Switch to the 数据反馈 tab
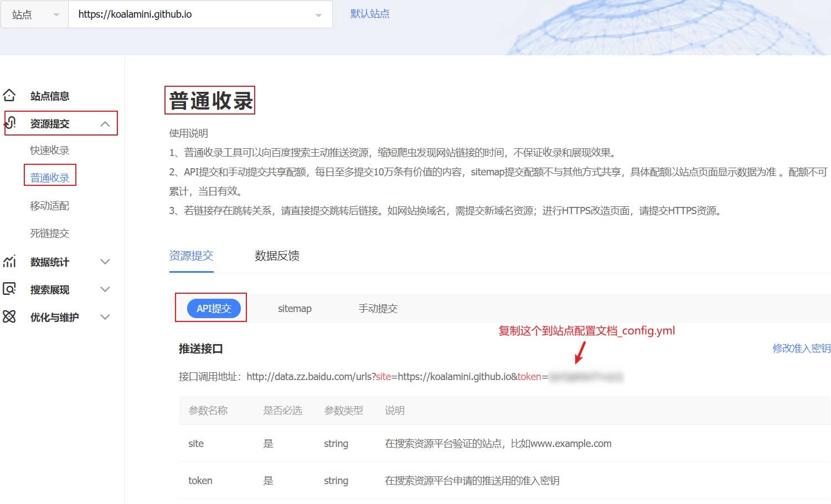 point(277,256)
